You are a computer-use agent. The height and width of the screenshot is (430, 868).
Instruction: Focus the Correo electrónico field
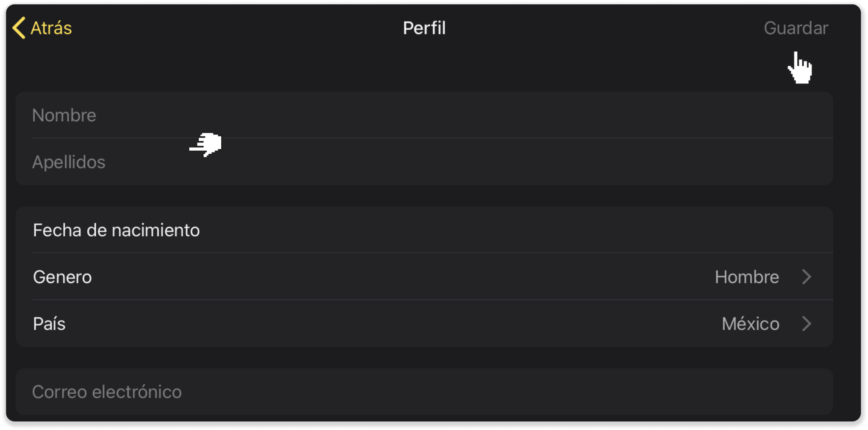point(424,392)
